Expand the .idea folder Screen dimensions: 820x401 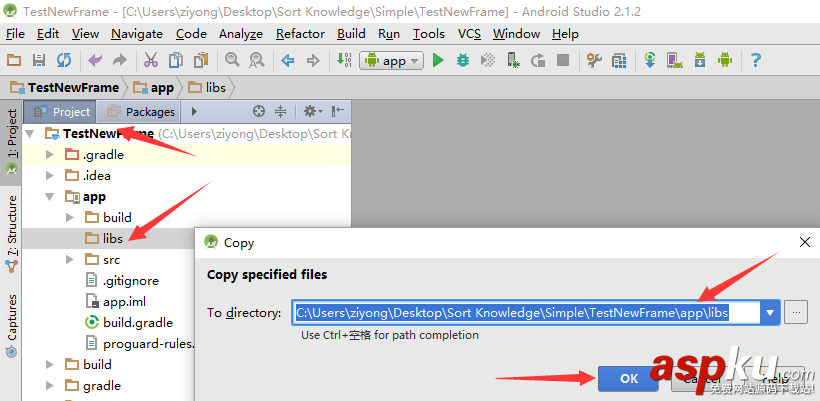pos(50,176)
